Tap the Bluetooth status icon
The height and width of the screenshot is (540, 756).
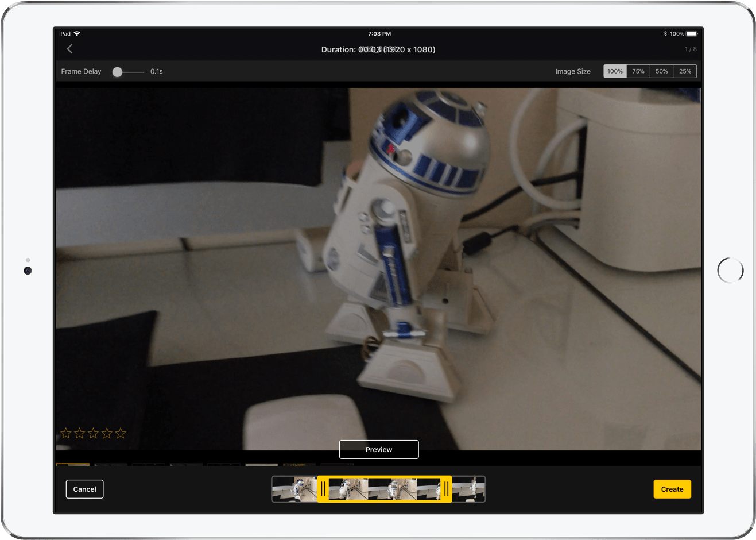665,34
